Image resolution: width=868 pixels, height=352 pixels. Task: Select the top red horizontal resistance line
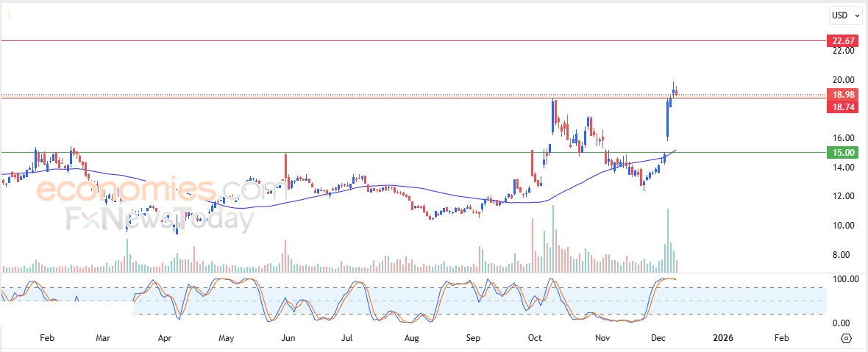[413, 41]
